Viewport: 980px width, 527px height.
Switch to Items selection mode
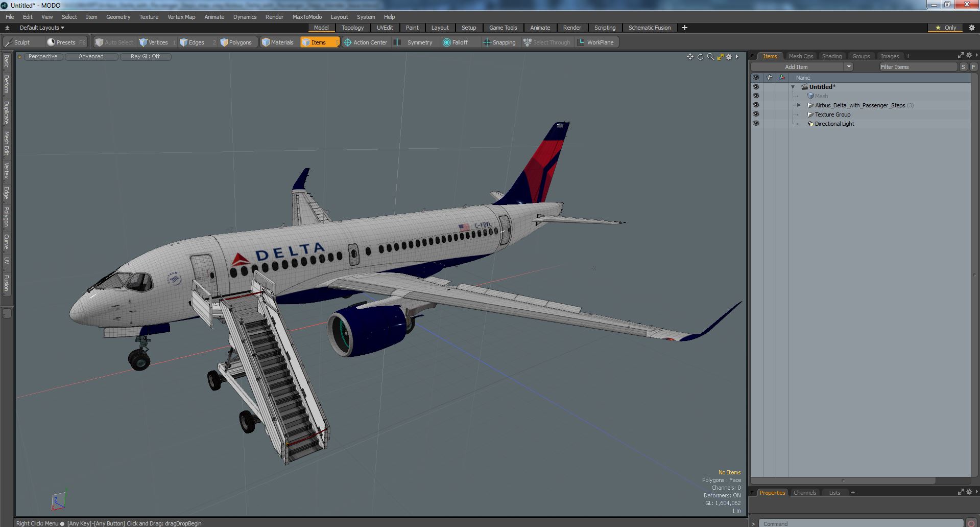click(x=319, y=42)
